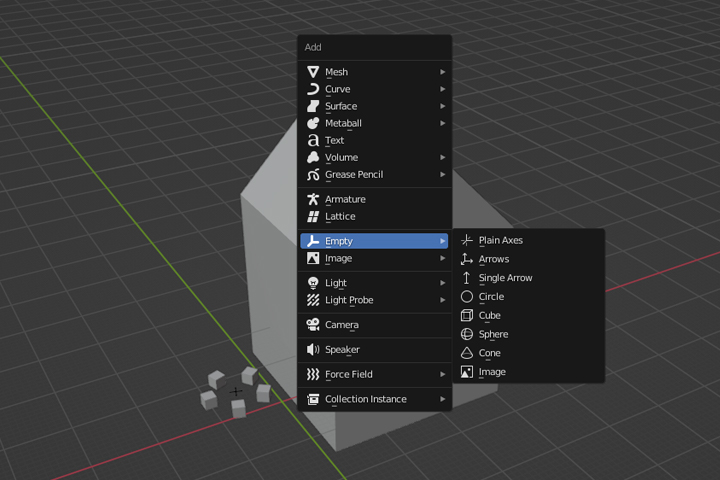This screenshot has height=480, width=720.
Task: Choose Plain Axes from Empty submenu
Action: [x=529, y=240]
